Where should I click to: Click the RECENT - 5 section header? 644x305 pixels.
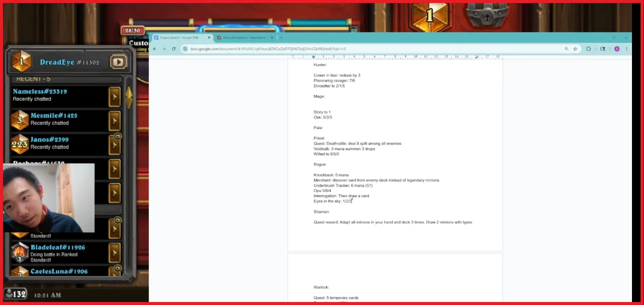coord(34,79)
